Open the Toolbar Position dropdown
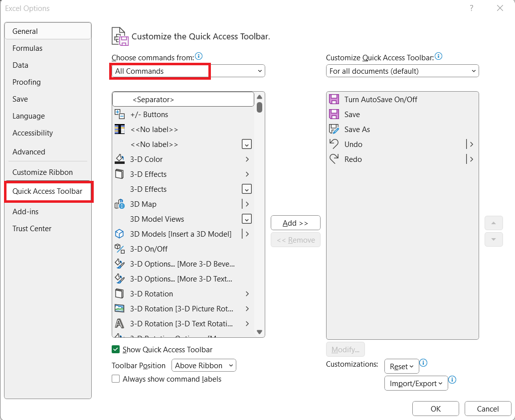 click(203, 365)
